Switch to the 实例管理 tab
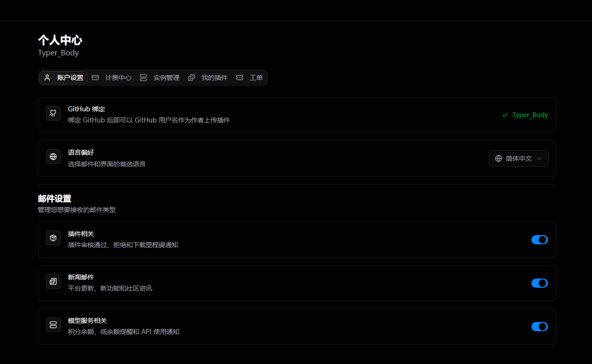This screenshot has height=364, width=592. point(160,78)
